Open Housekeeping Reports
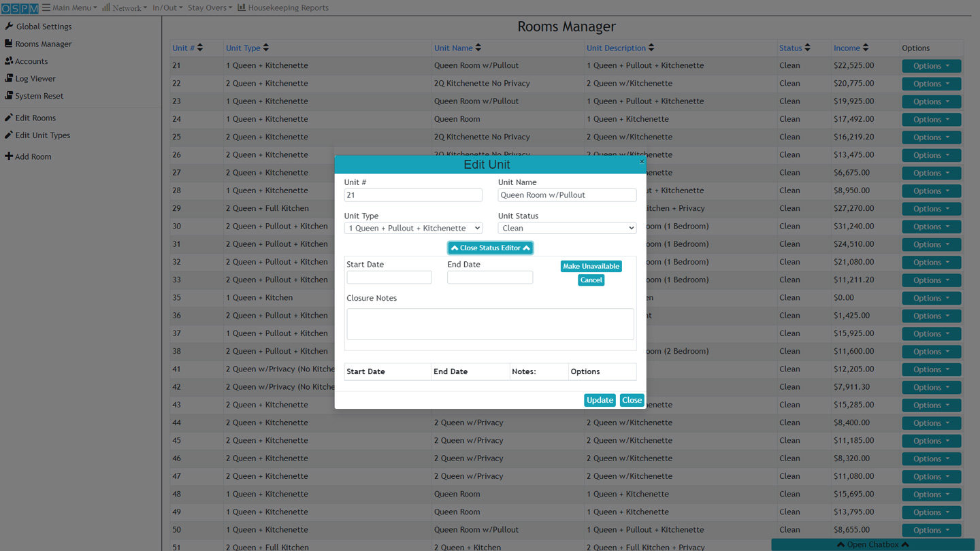 (x=283, y=7)
